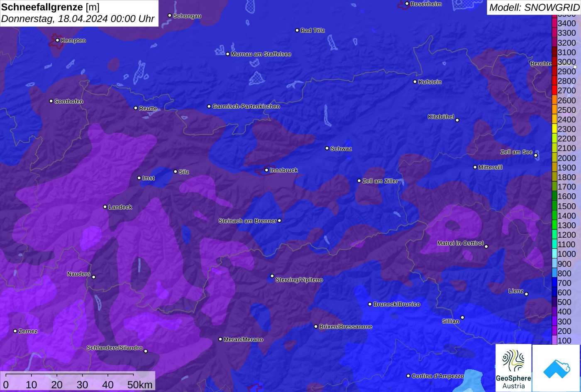Click the 700 blue legend swatch
Image resolution: width=581 pixels, height=392 pixels.
(x=554, y=282)
